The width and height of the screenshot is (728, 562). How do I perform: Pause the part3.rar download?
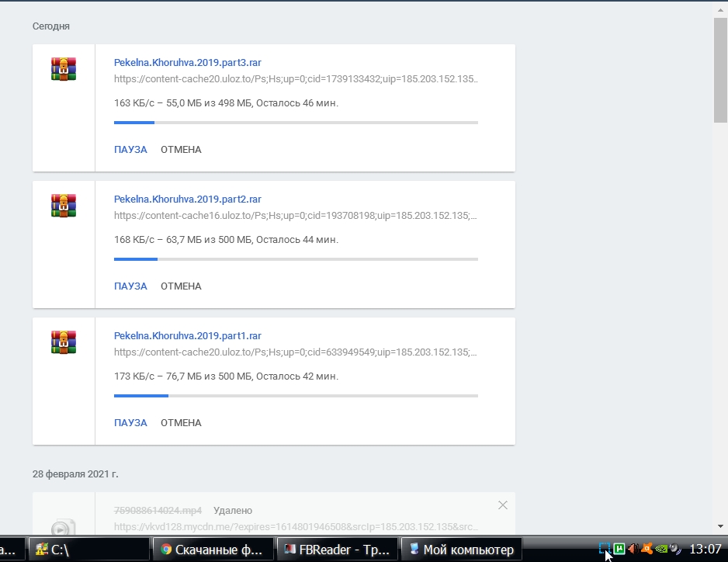(130, 150)
